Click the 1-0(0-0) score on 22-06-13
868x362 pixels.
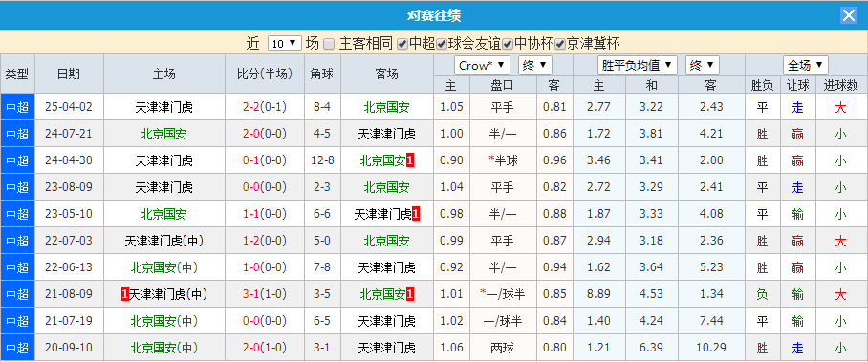coord(265,267)
